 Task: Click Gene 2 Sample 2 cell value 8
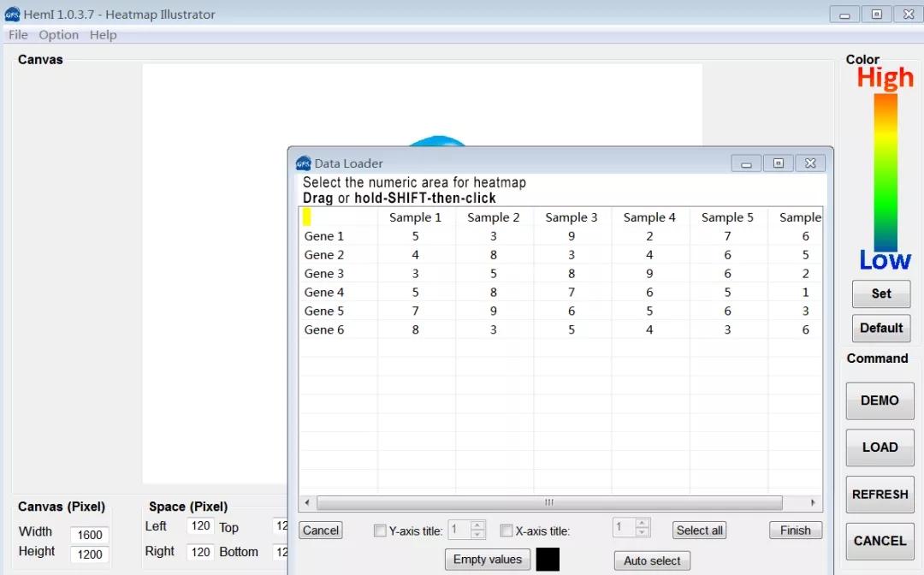click(494, 255)
